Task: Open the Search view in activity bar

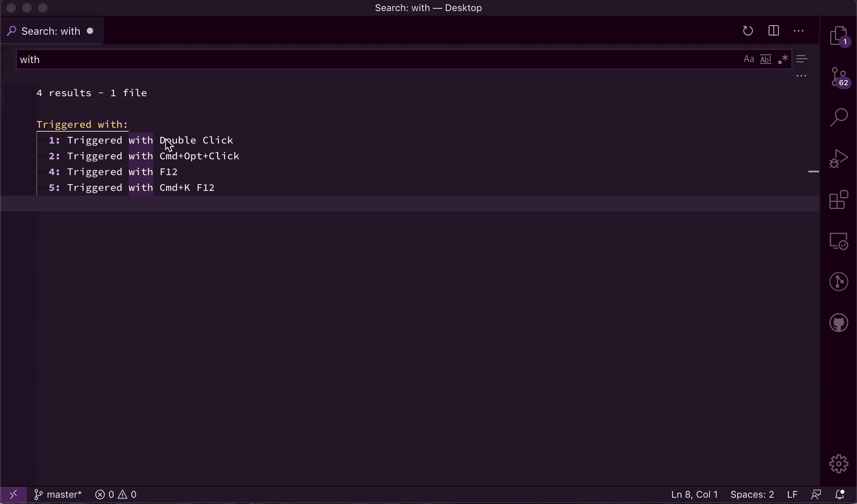Action: point(838,118)
